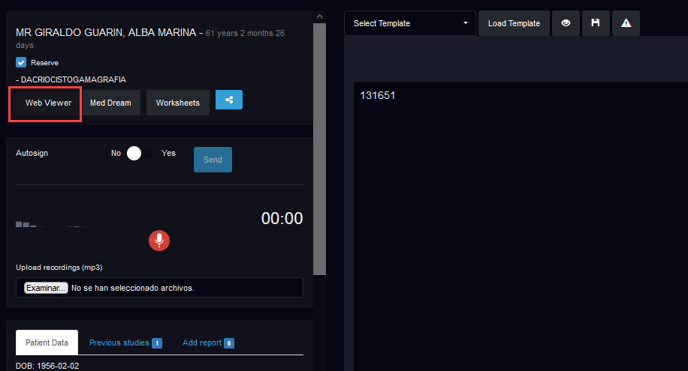Click the scrollbar up arrow
Viewport: 688px width, 371px height.
coord(319,17)
